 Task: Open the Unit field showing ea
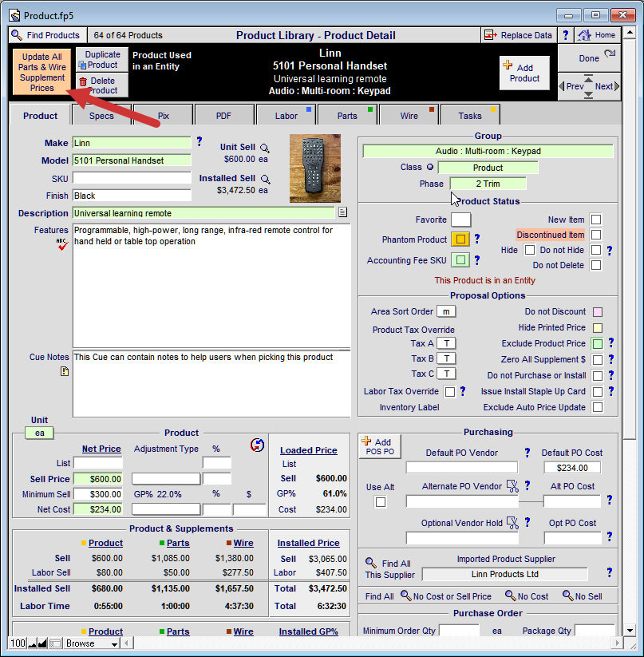pos(39,433)
